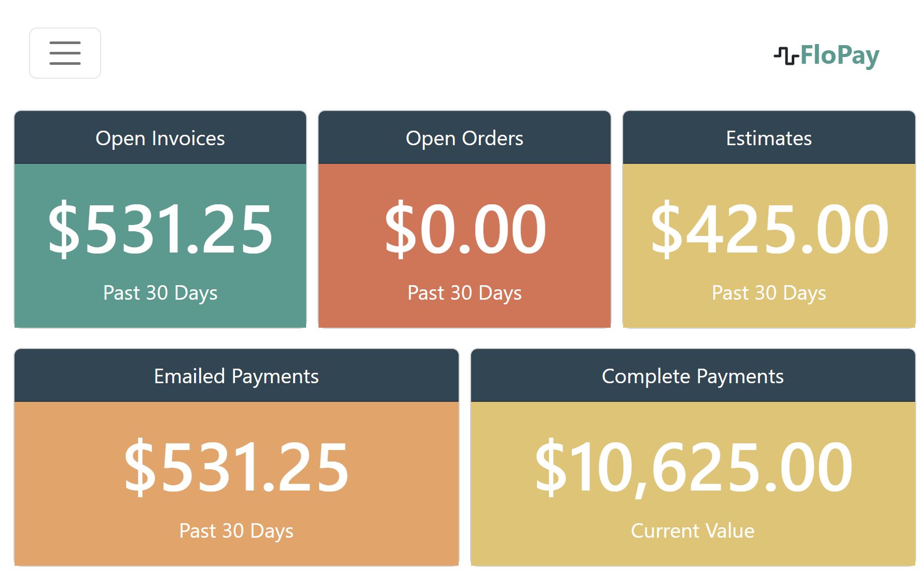This screenshot has width=924, height=574.
Task: Open the Emailed Payments card header
Action: click(x=236, y=376)
